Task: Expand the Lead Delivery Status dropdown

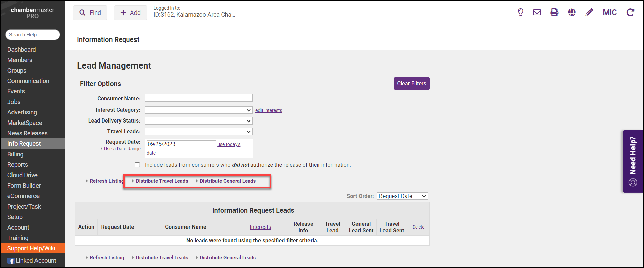Action: pos(199,121)
